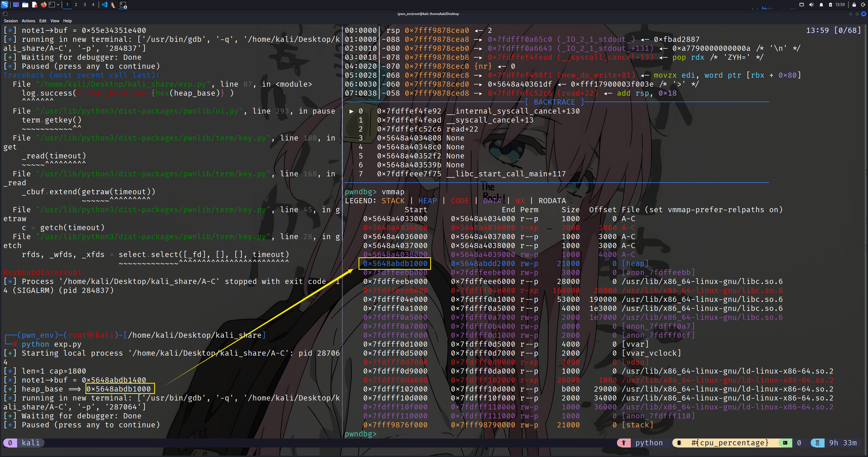Image resolution: width=868 pixels, height=457 pixels.
Task: Click the RODATA legend label
Action: (552, 201)
